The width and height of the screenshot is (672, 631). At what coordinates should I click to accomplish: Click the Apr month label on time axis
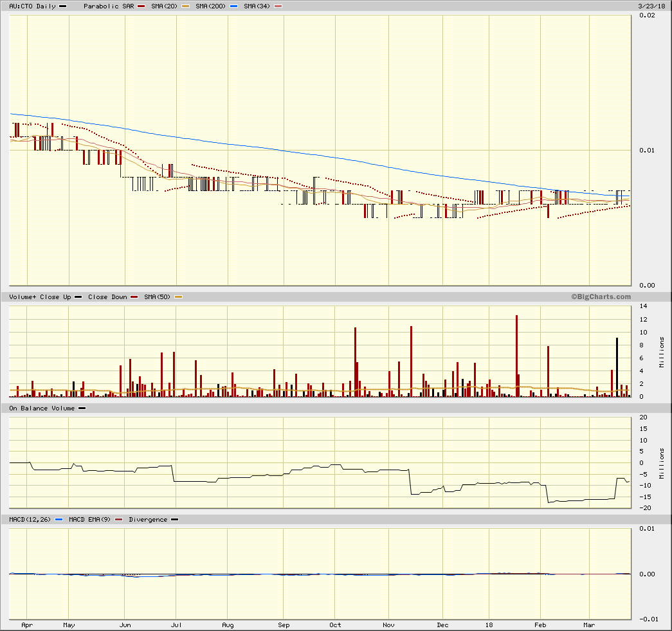tap(27, 625)
